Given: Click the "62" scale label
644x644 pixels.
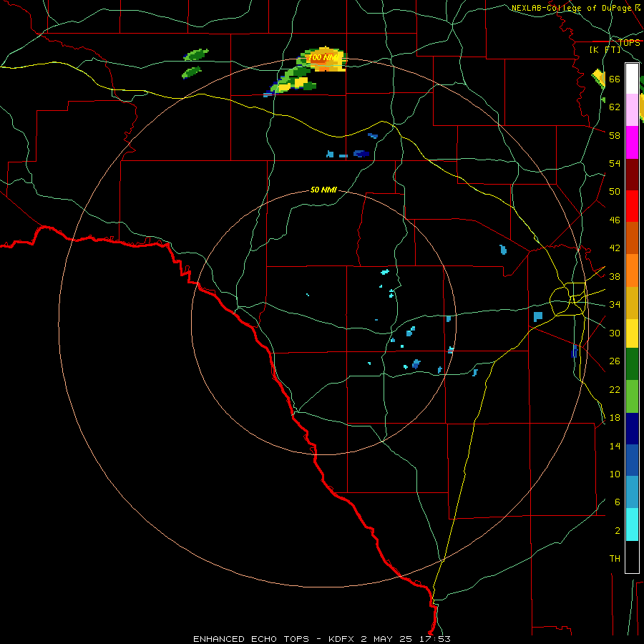Looking at the screenshot, I should [615, 107].
